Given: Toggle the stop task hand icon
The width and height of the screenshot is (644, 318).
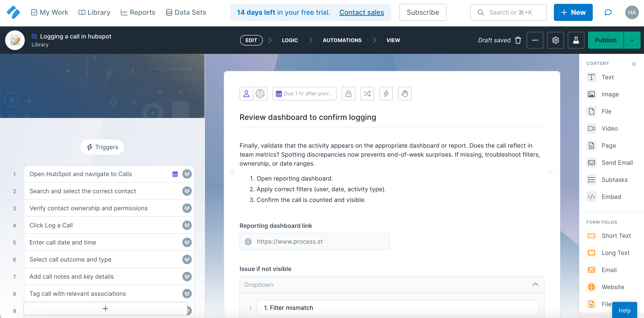Looking at the screenshot, I should 405,94.
